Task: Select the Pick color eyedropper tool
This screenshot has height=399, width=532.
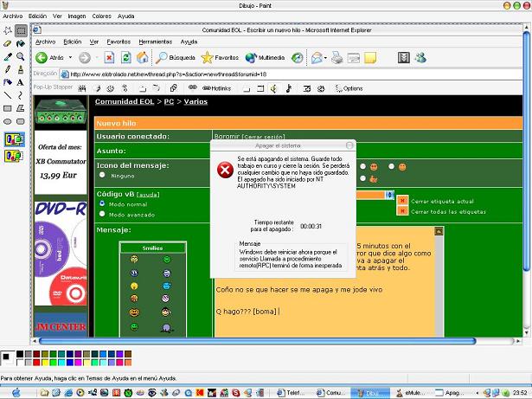Action: [x=8, y=56]
